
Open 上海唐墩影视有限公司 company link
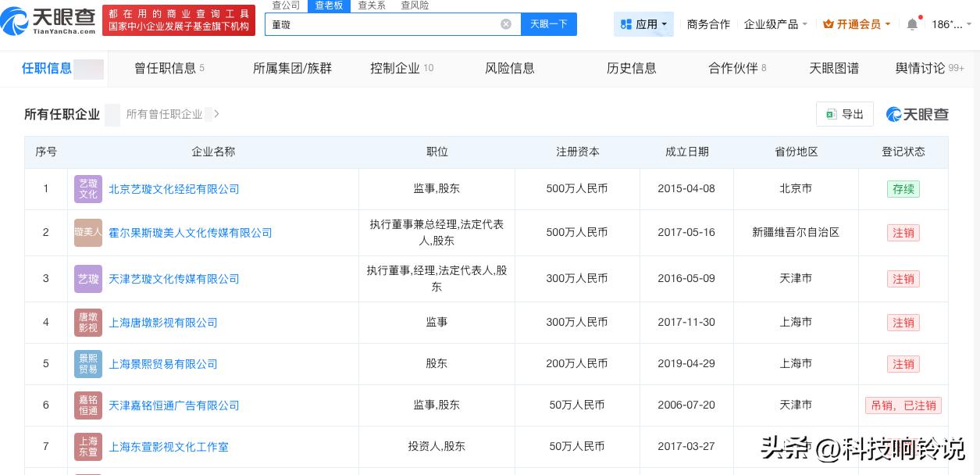click(x=162, y=323)
